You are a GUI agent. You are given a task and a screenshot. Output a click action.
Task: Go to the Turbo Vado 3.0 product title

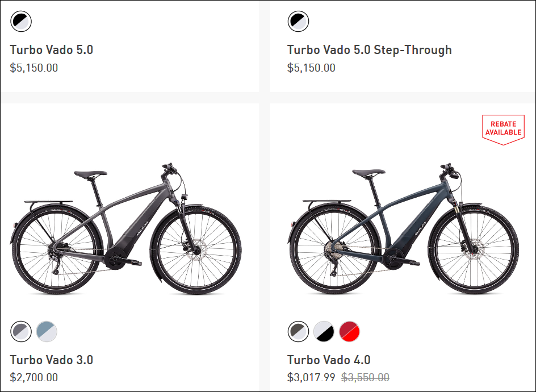click(51, 360)
